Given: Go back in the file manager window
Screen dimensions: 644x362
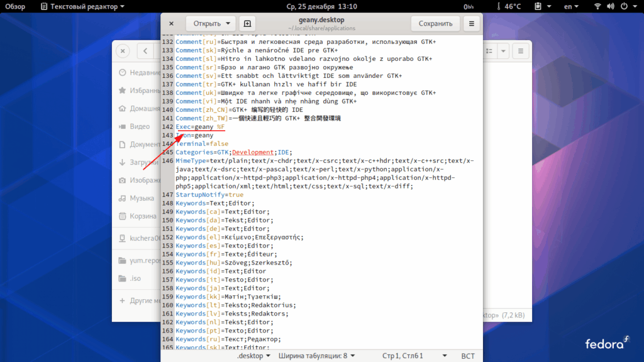Looking at the screenshot, I should (x=145, y=51).
